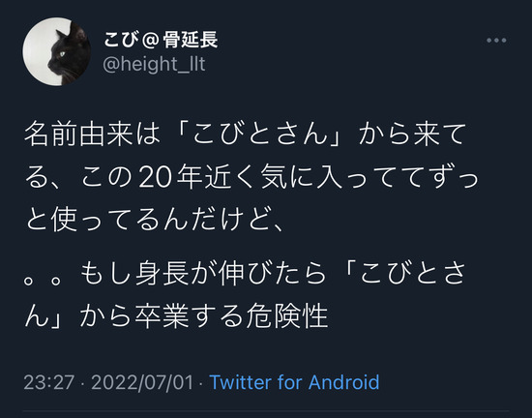Click the @height_llt handle
The width and height of the screenshot is (532, 418).
[154, 64]
